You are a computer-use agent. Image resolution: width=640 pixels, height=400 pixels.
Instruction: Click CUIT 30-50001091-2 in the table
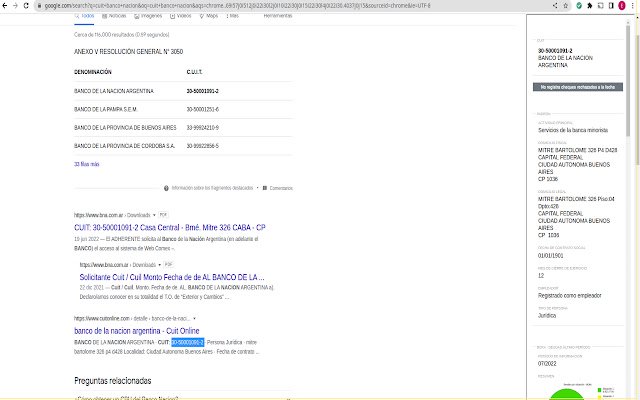tap(202, 91)
